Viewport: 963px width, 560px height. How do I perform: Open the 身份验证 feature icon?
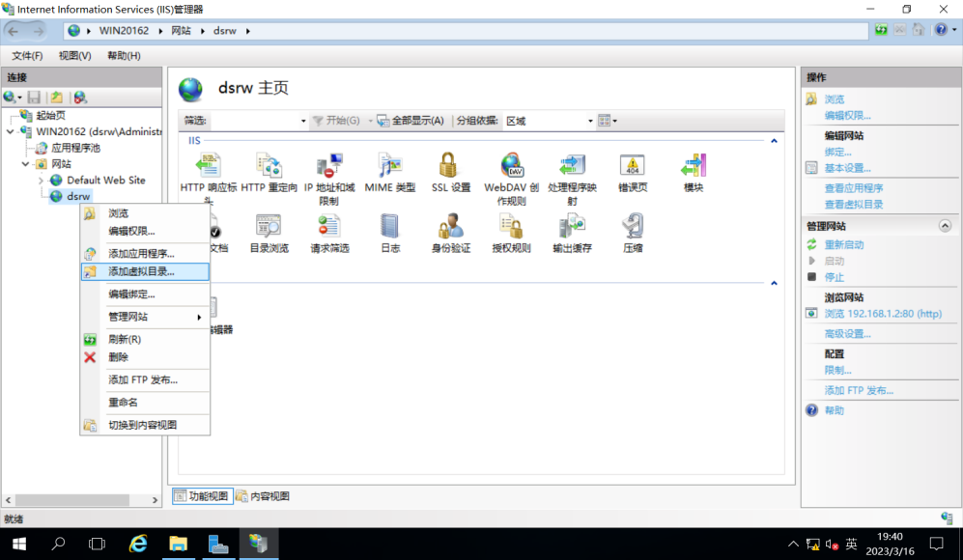[x=450, y=226]
